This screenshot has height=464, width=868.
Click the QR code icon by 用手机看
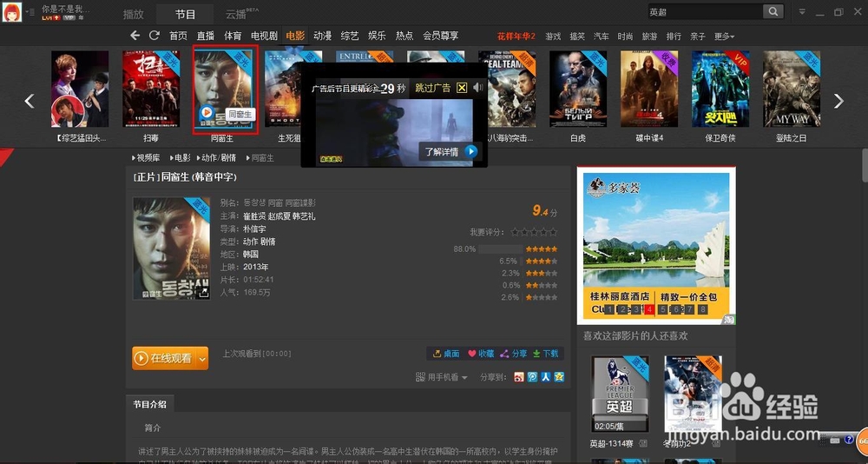[x=420, y=377]
